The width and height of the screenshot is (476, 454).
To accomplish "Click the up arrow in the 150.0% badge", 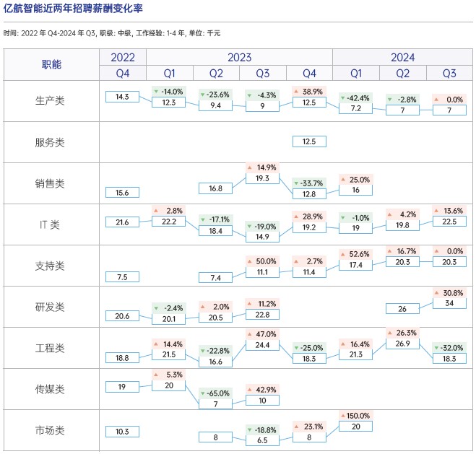I will coord(345,416).
